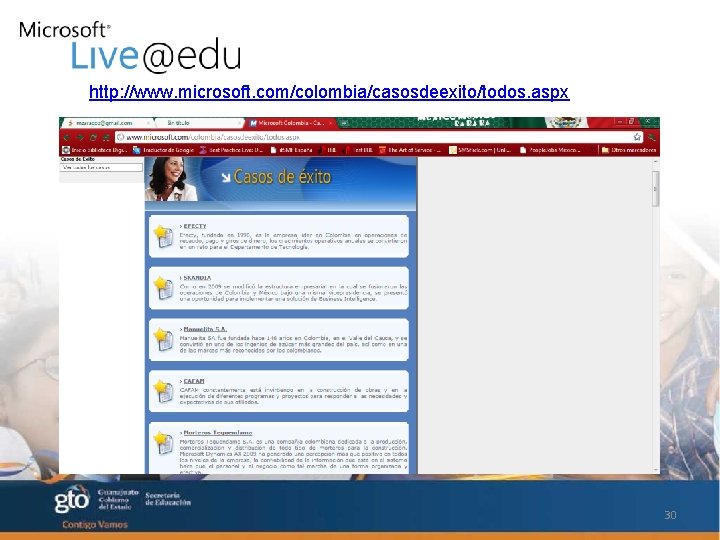This screenshot has height=540, width=720.
Task: Click the star document icon beside SKANDIA
Action: click(x=163, y=288)
